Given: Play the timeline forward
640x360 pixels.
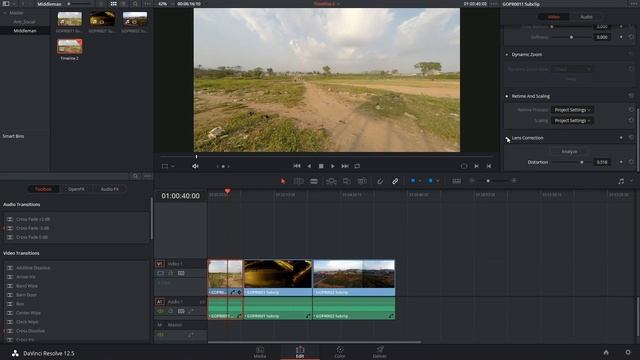Looking at the screenshot, I should (x=333, y=166).
